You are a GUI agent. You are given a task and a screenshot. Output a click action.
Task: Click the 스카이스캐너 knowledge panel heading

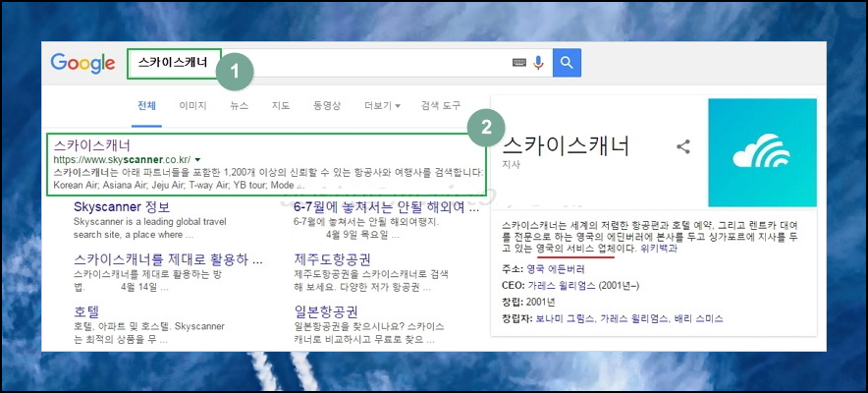pos(566,146)
